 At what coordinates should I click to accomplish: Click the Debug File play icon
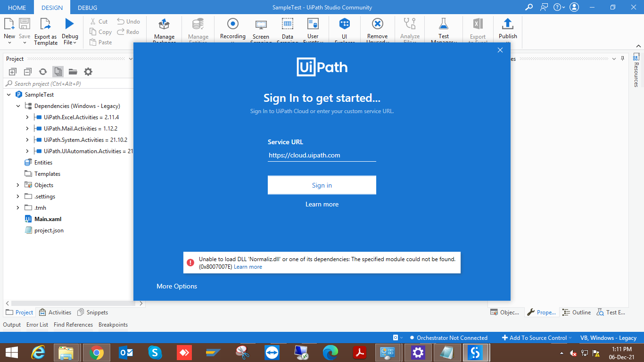click(70, 24)
